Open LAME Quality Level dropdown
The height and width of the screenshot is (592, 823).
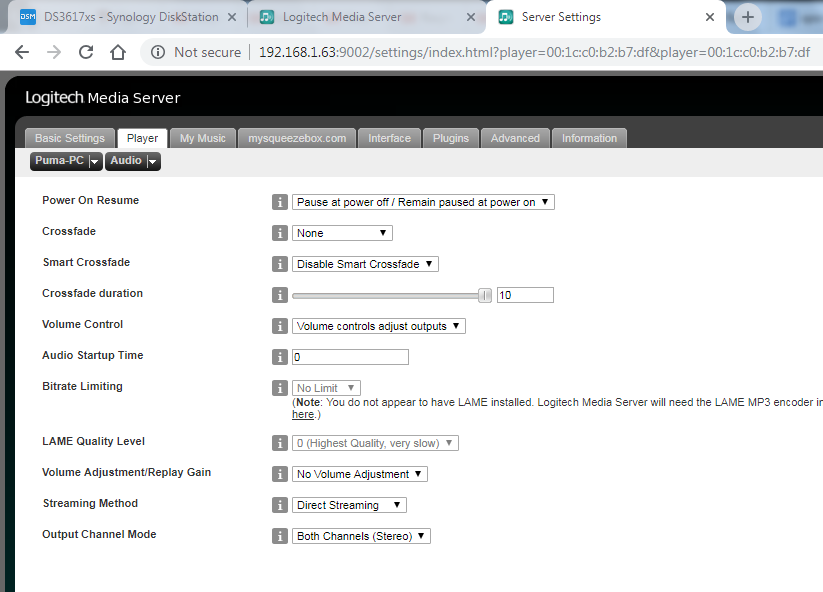tap(375, 443)
